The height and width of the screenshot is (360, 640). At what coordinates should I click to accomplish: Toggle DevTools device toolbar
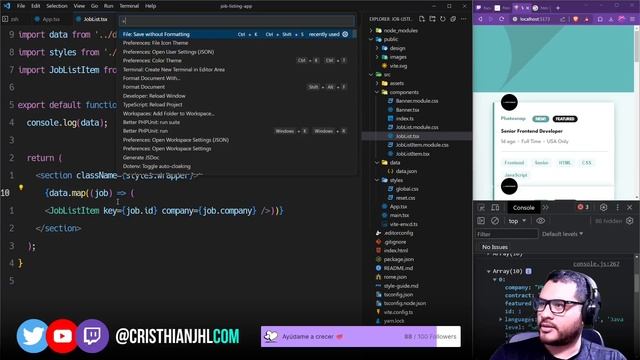(x=495, y=208)
